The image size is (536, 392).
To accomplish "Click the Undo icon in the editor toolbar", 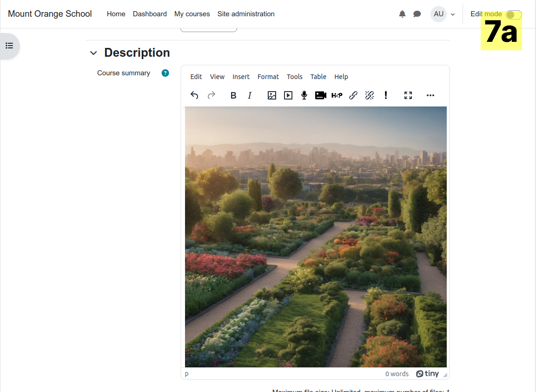I will tap(194, 95).
